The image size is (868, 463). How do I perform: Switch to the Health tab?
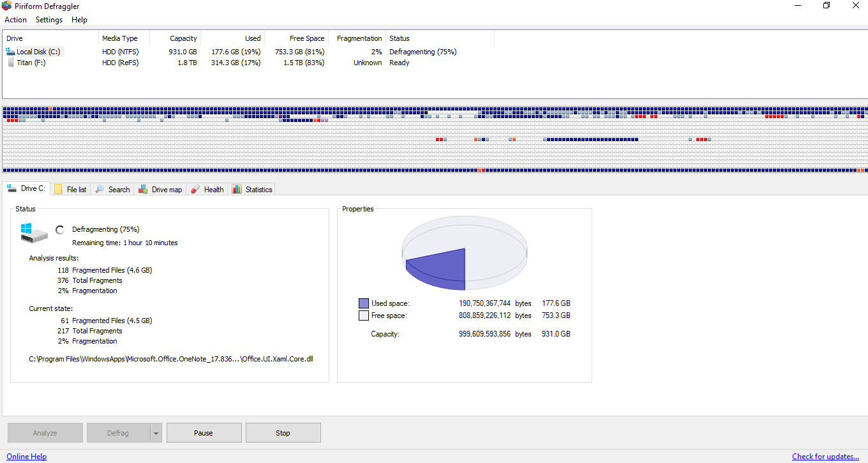[207, 190]
